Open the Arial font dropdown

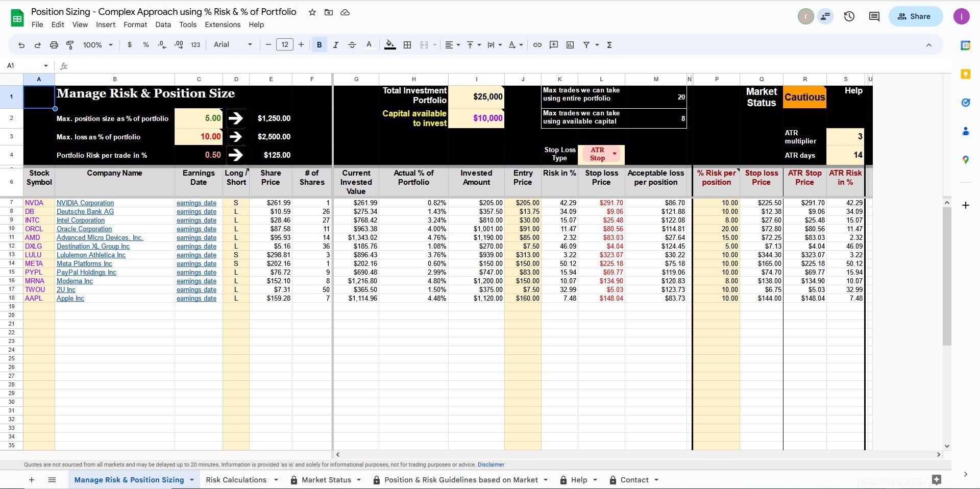(x=233, y=45)
